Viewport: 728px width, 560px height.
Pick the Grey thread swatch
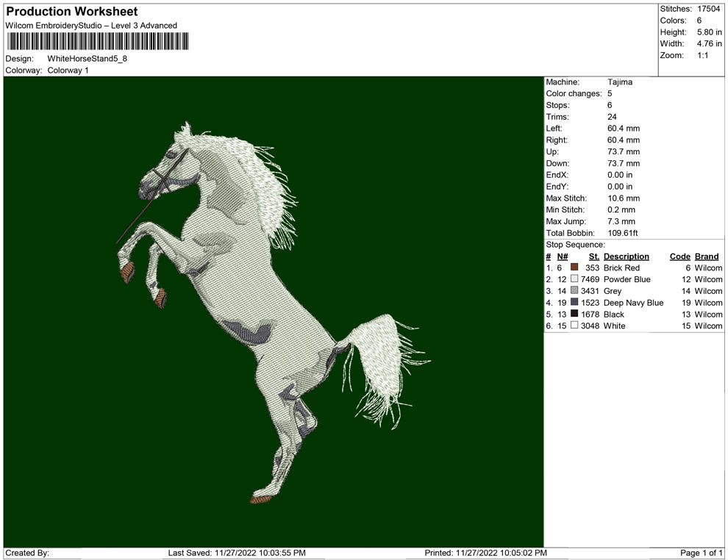574,291
